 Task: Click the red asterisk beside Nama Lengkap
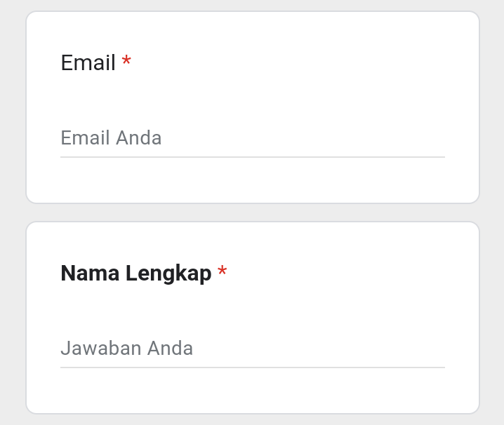click(222, 272)
